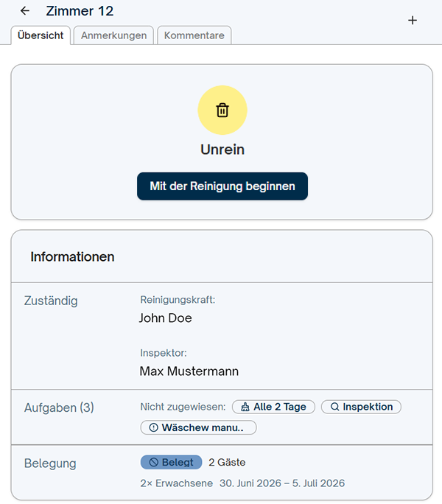The height and width of the screenshot is (504, 442).
Task: Click the 'Unrein' status text
Action: [x=222, y=150]
